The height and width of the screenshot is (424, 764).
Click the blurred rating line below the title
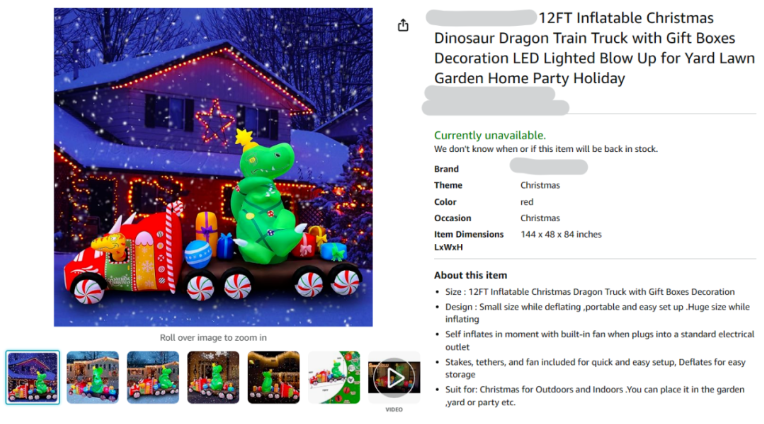click(496, 100)
